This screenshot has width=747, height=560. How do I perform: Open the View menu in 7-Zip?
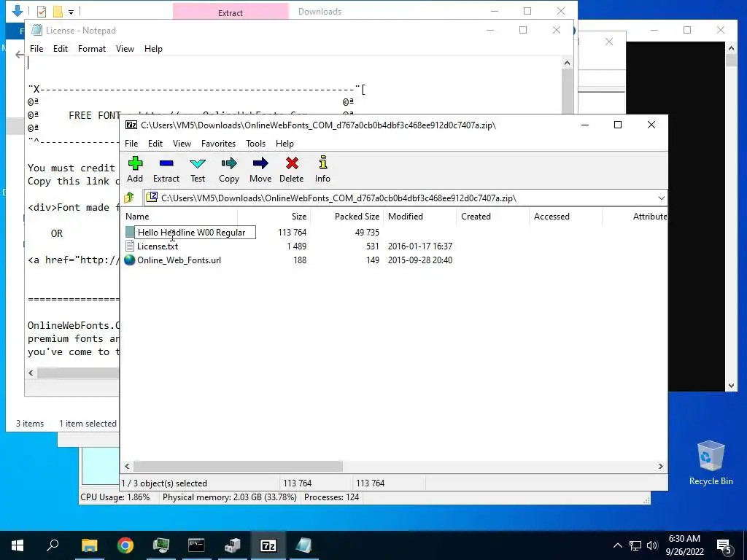point(182,144)
